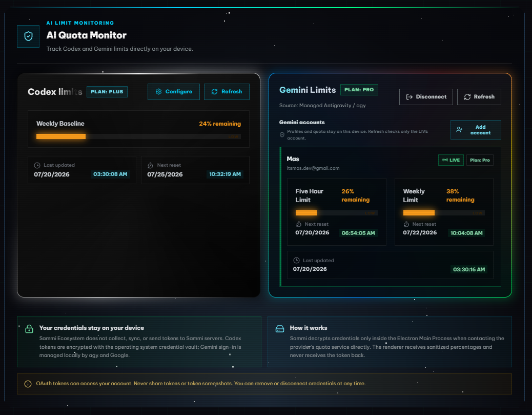
Task: Click the Mas account name
Action: 293,159
